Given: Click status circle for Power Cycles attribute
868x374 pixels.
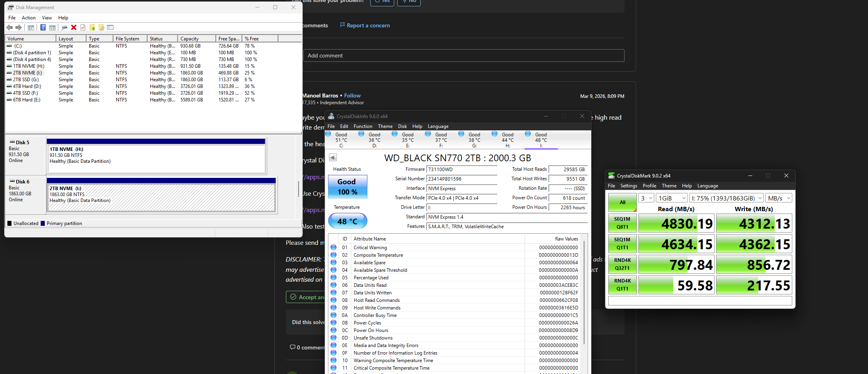Looking at the screenshot, I should [333, 322].
